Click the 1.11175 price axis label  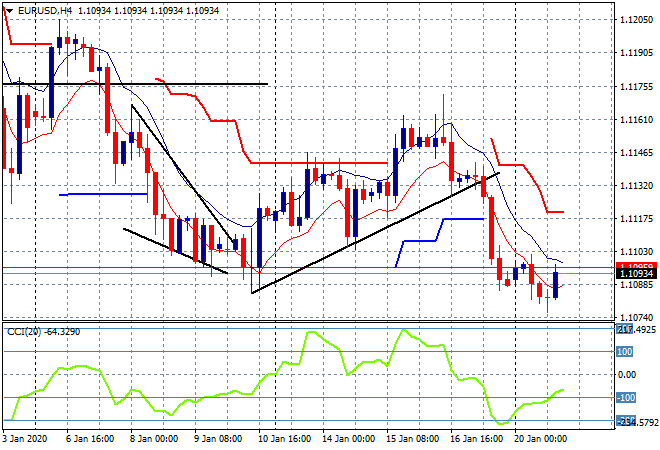click(636, 219)
